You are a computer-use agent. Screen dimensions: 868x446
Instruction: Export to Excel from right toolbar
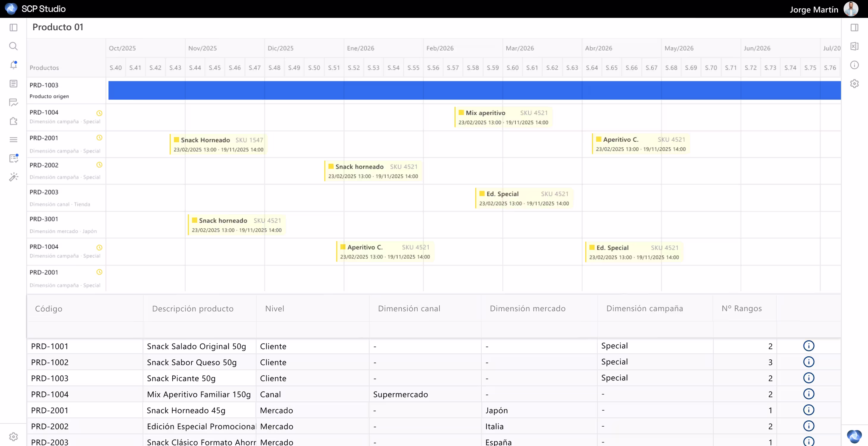[x=854, y=46]
